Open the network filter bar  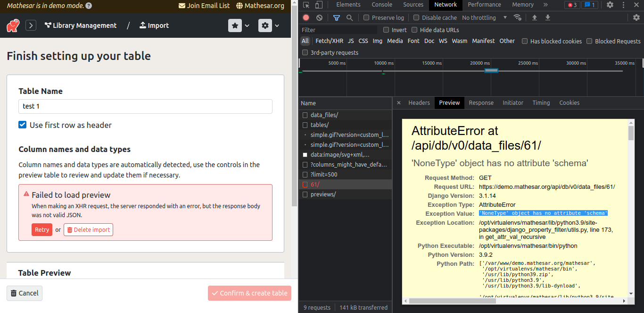click(337, 17)
